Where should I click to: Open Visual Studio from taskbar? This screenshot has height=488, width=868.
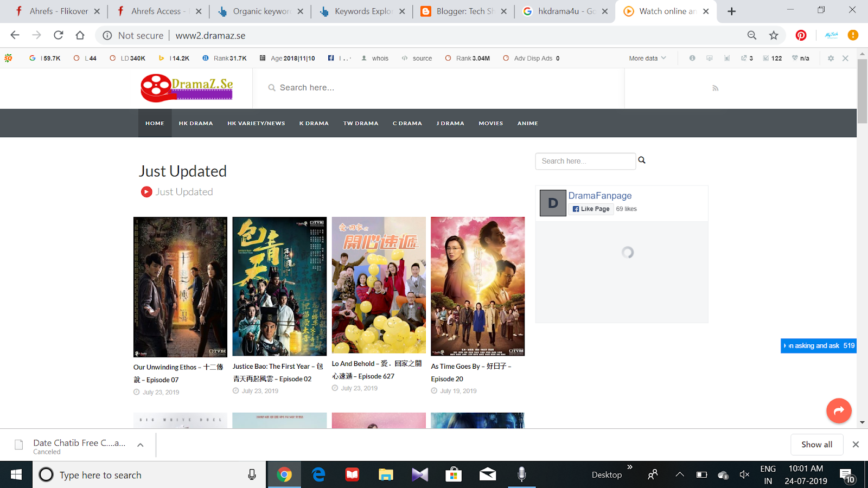pyautogui.click(x=420, y=475)
